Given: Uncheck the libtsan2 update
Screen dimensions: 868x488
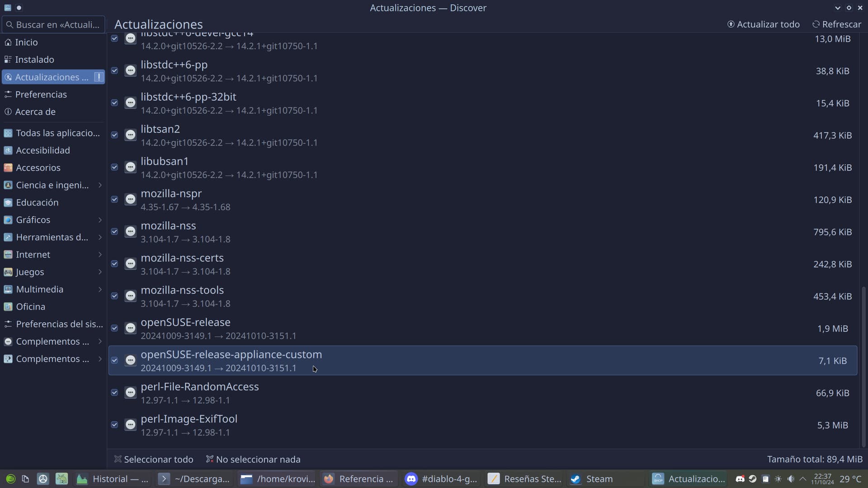Looking at the screenshot, I should tap(114, 135).
